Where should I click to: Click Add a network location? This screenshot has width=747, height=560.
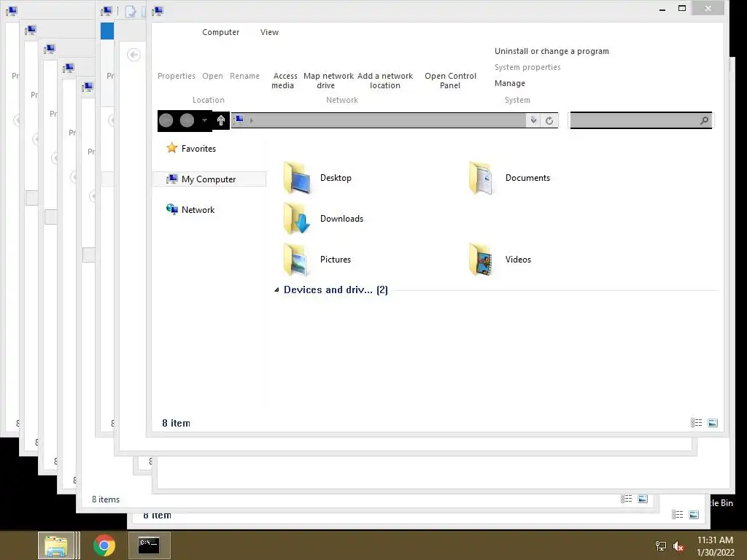(385, 80)
